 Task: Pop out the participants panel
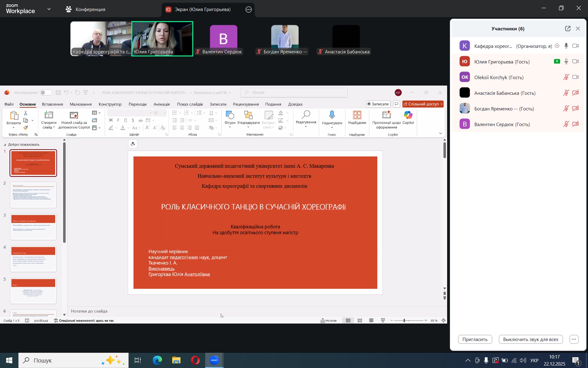point(567,29)
